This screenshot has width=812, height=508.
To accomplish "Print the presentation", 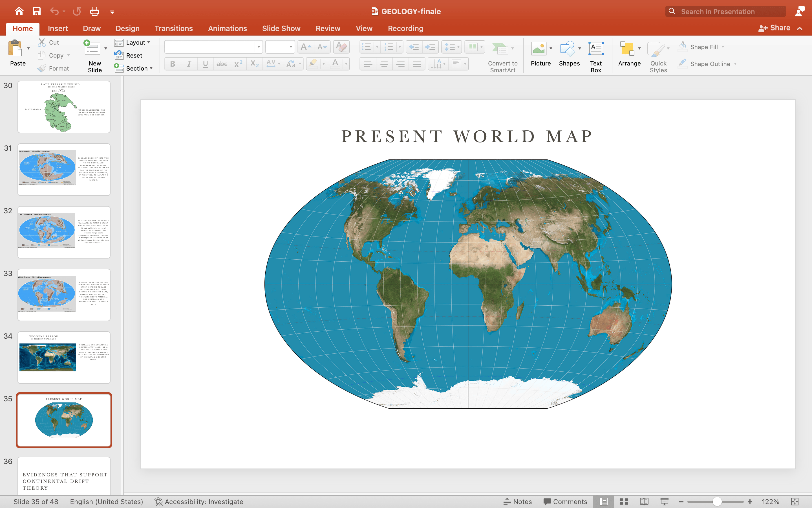I will 95,11.
